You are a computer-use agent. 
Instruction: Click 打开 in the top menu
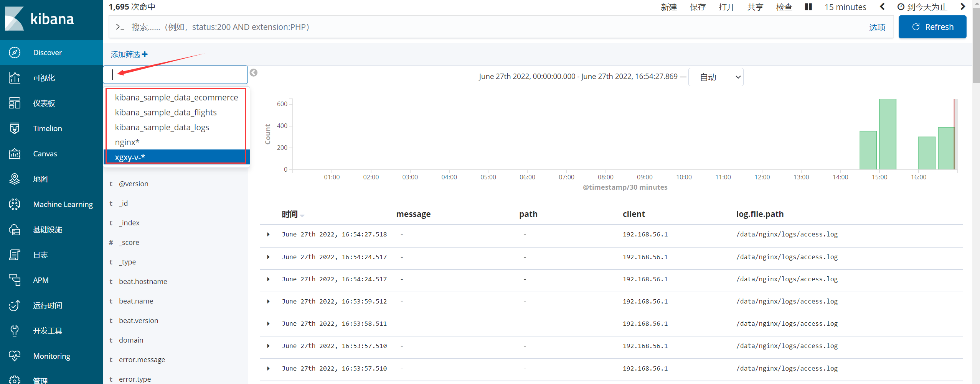tap(726, 7)
